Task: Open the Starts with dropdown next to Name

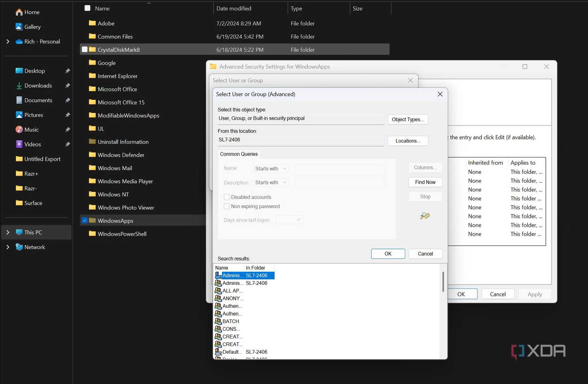Action: 270,168
